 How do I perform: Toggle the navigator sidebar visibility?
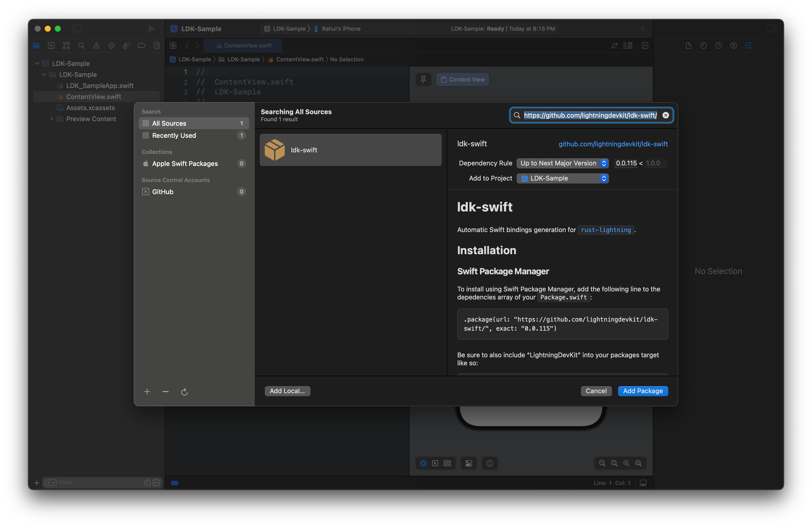[77, 29]
